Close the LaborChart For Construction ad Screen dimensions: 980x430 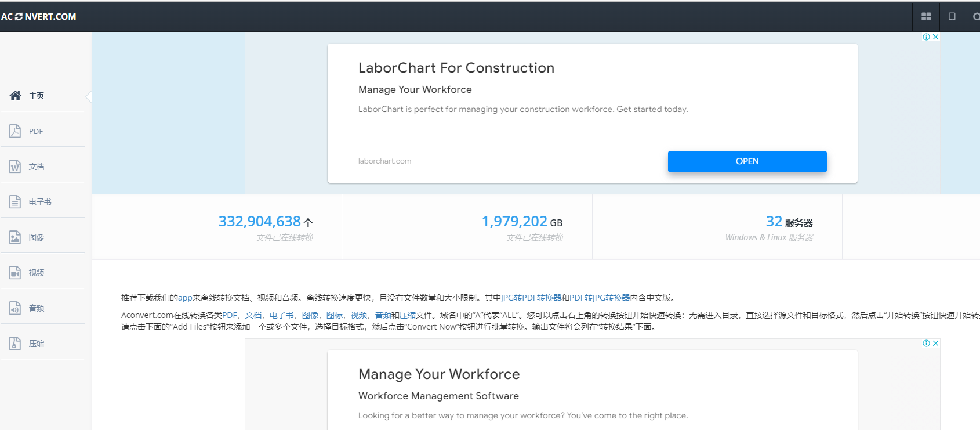pyautogui.click(x=935, y=37)
